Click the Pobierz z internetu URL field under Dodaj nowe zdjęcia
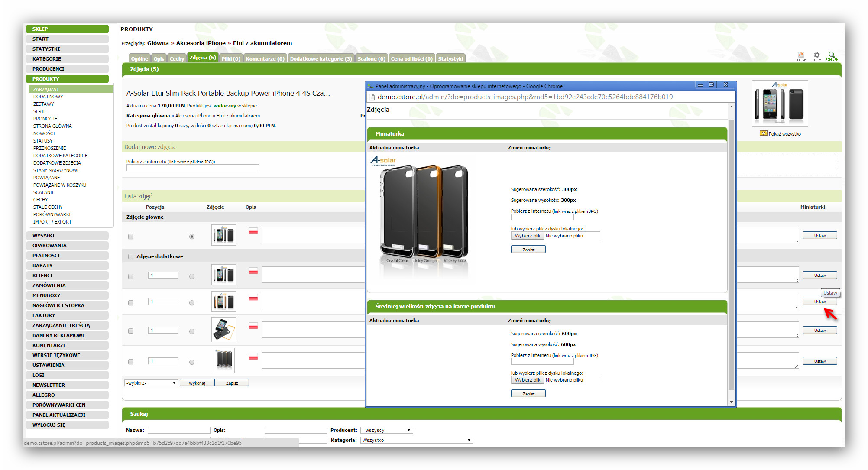 [193, 168]
